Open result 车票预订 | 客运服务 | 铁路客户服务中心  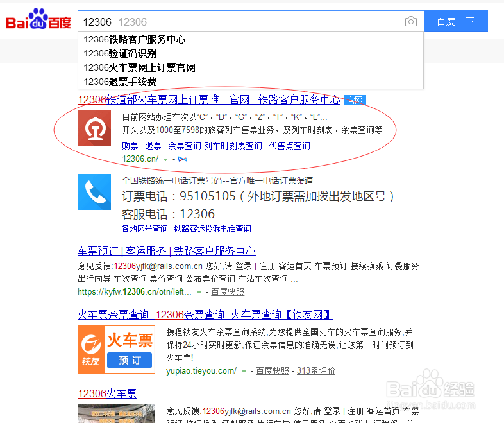click(x=167, y=251)
